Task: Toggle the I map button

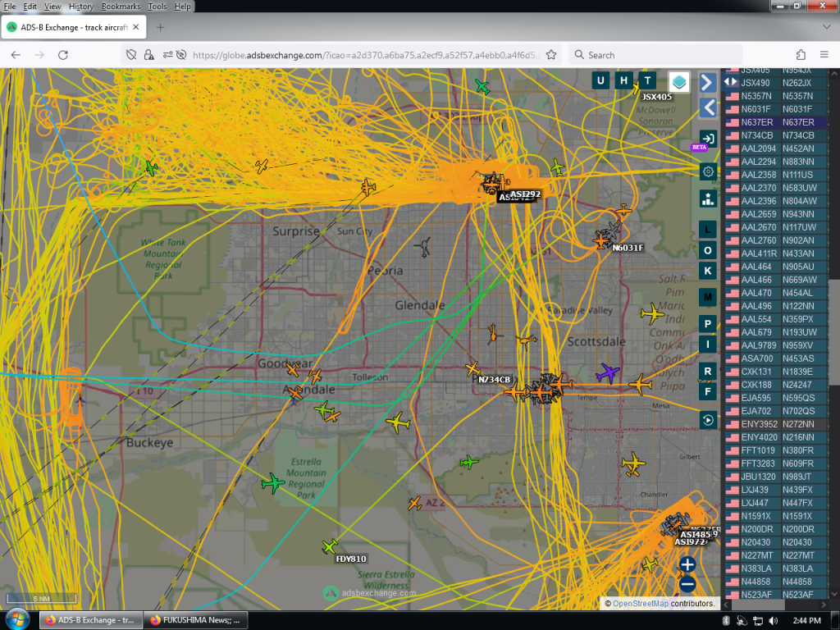Action: click(x=708, y=344)
